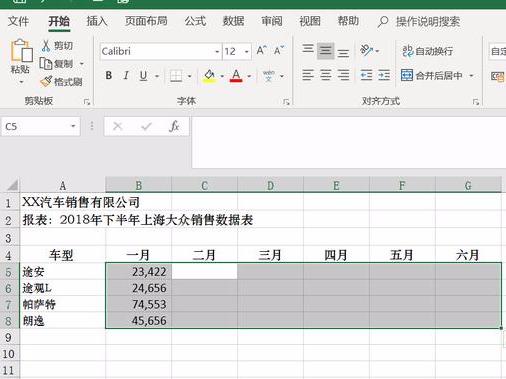Image resolution: width=506 pixels, height=379 pixels.
Task: Decrease font size with smaller A
Action: coord(278,51)
